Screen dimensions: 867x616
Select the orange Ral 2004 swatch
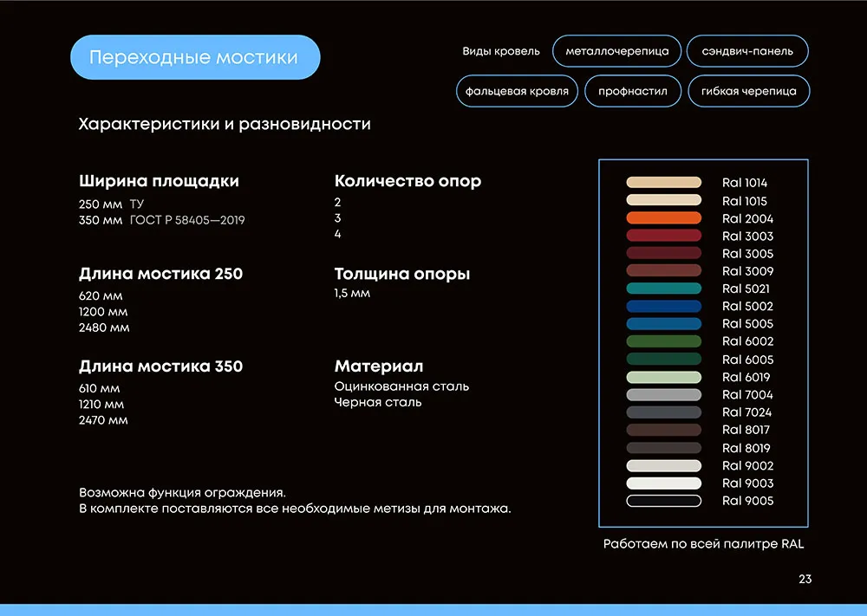pyautogui.click(x=663, y=217)
